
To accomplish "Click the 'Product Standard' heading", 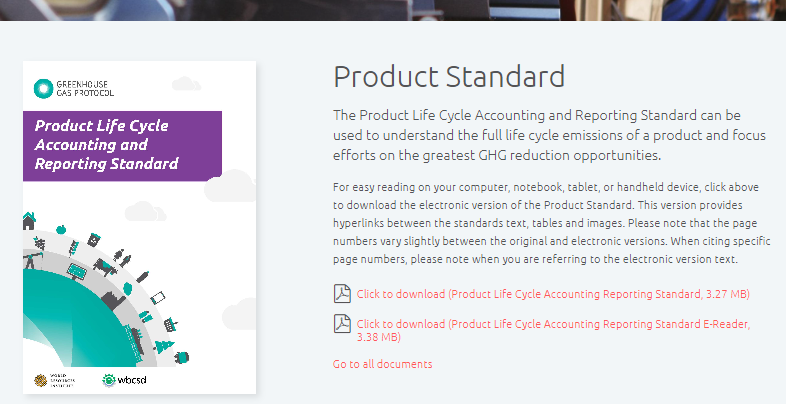I will (x=449, y=76).
